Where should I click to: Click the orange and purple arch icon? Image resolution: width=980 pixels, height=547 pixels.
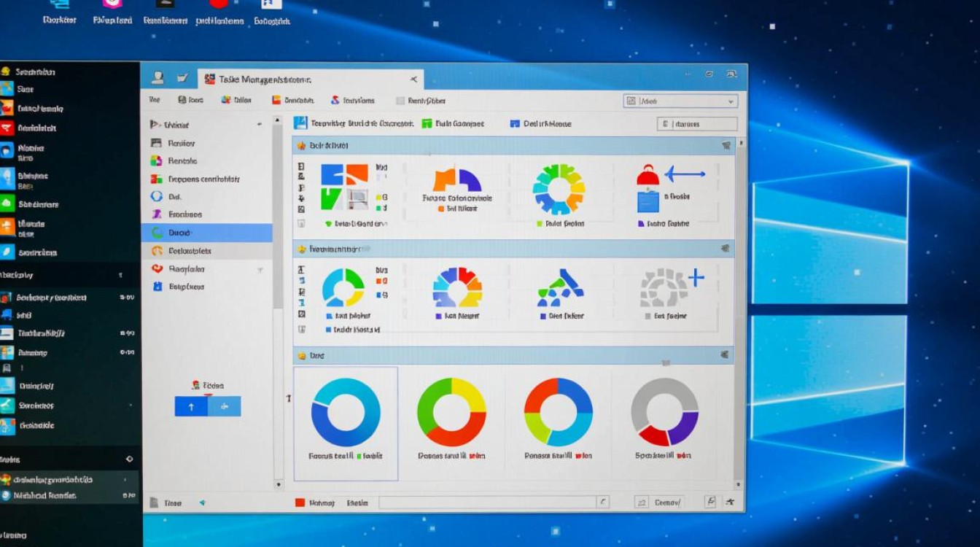(457, 180)
